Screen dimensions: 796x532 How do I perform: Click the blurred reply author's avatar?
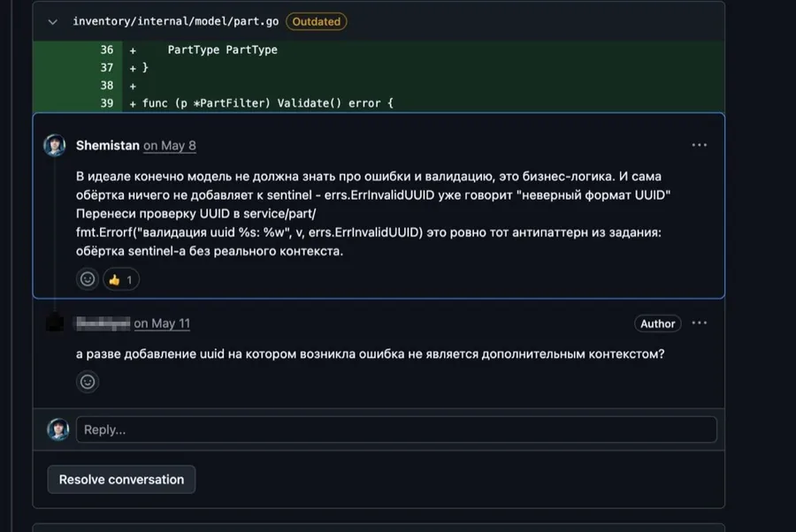55,323
